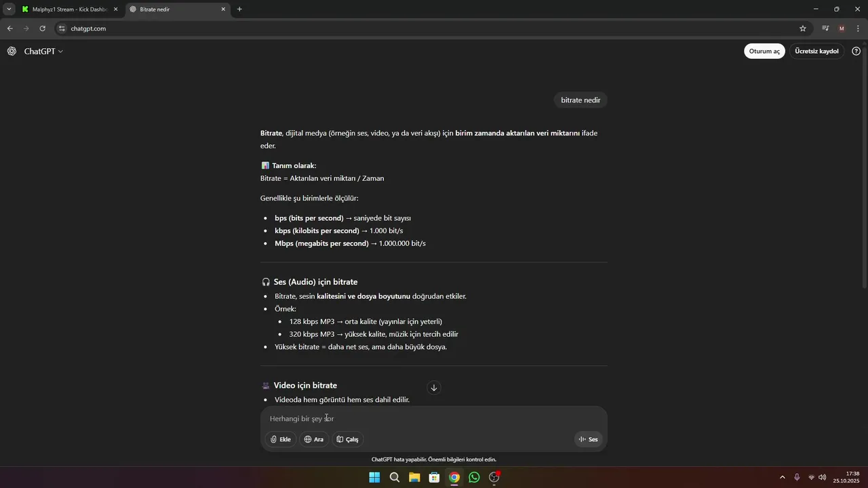Click the Ara web search button
The height and width of the screenshot is (488, 868).
point(314,439)
